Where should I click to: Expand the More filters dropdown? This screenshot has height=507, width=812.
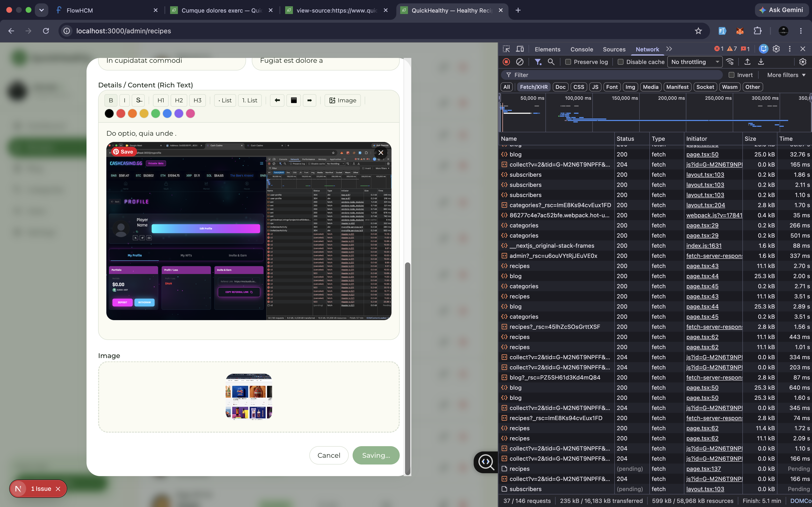[786, 75]
